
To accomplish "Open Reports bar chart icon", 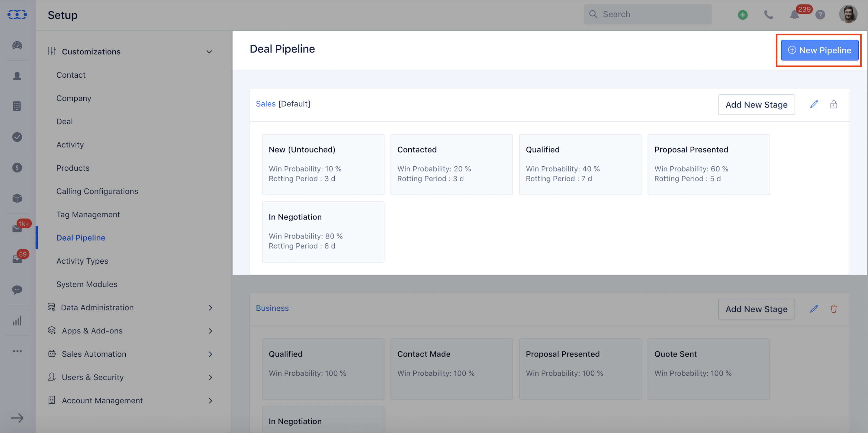I will pos(17,320).
